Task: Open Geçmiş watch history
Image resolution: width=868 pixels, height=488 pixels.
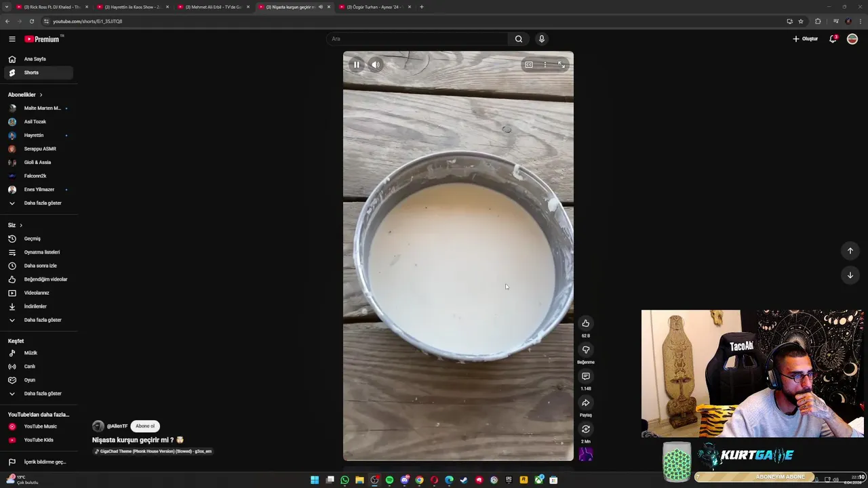Action: click(x=39, y=239)
